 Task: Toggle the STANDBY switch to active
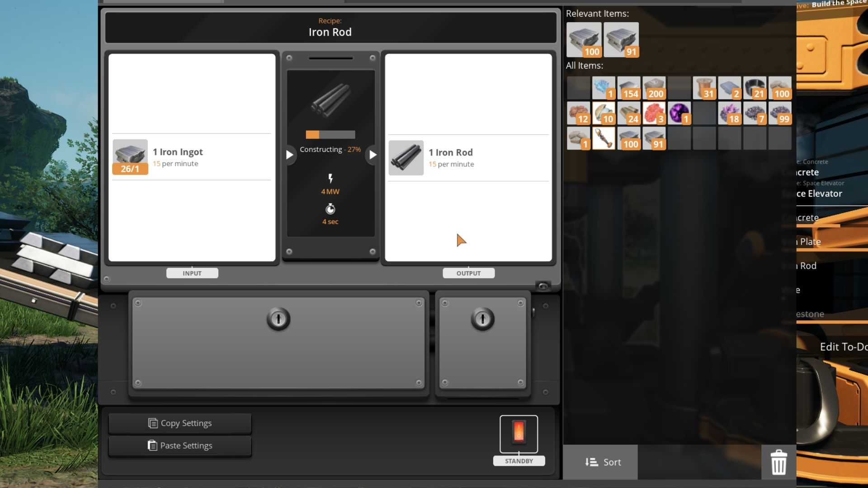[518, 433]
